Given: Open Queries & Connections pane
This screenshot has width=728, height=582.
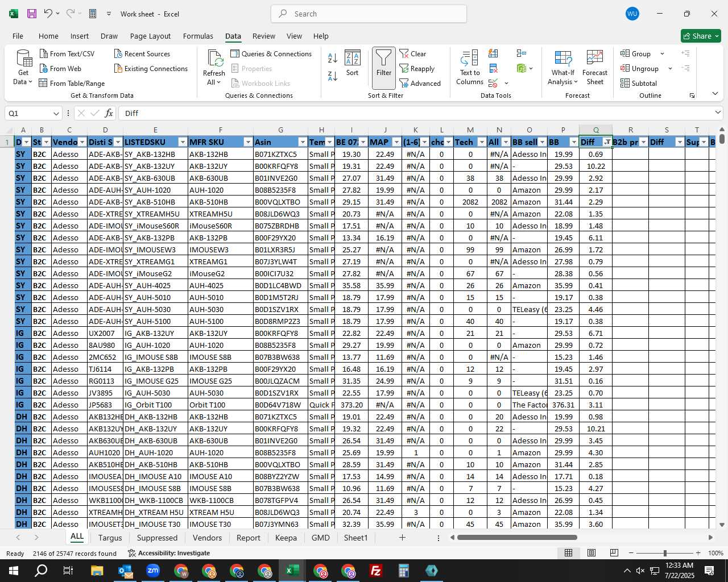Looking at the screenshot, I should coord(271,53).
